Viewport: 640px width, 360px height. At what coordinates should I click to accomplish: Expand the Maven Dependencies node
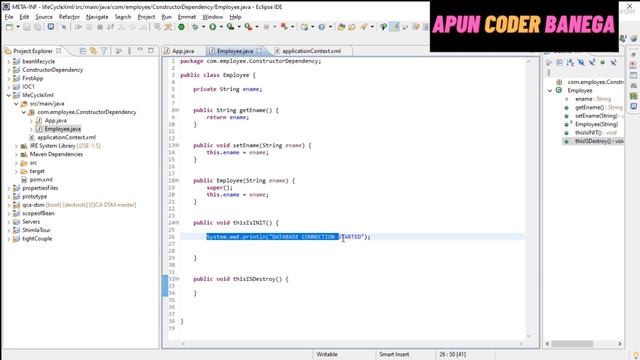click(x=16, y=154)
